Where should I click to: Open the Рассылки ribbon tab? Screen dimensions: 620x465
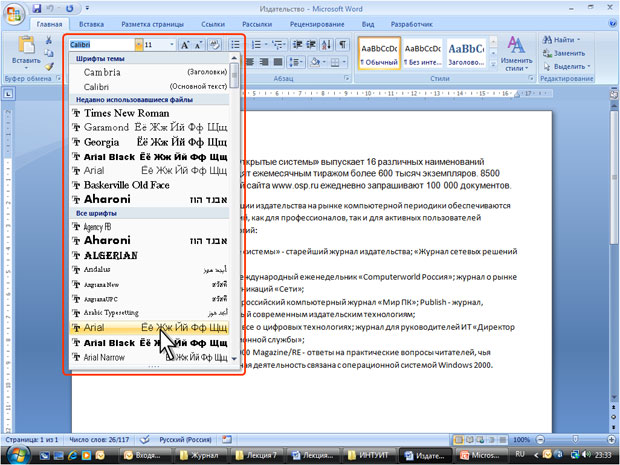[257, 24]
